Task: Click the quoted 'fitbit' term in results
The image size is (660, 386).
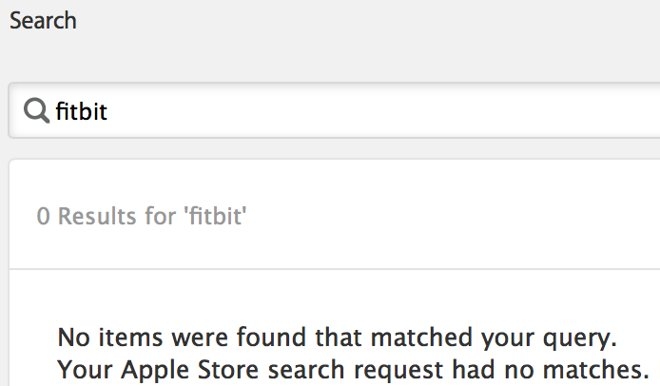Action: click(x=215, y=216)
